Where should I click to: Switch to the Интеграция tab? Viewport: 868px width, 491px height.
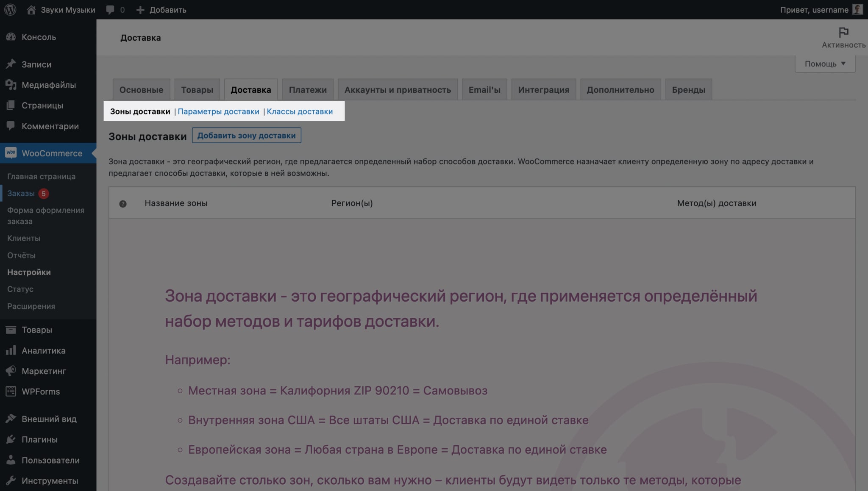pyautogui.click(x=544, y=89)
